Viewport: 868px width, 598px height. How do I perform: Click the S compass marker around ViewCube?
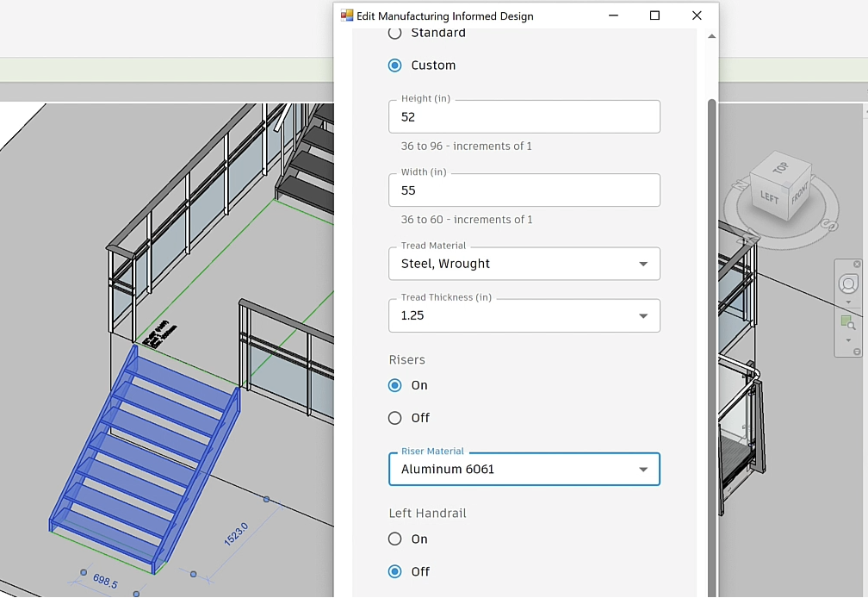pyautogui.click(x=828, y=226)
